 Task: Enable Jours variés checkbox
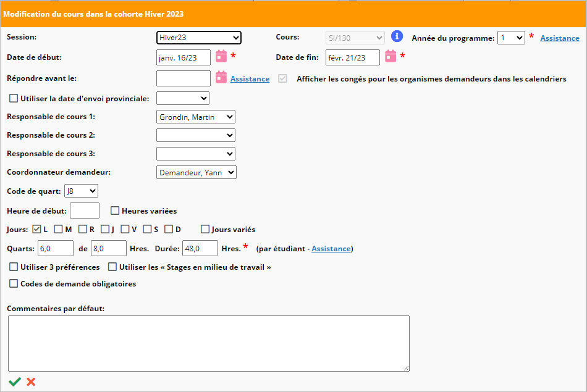point(205,229)
